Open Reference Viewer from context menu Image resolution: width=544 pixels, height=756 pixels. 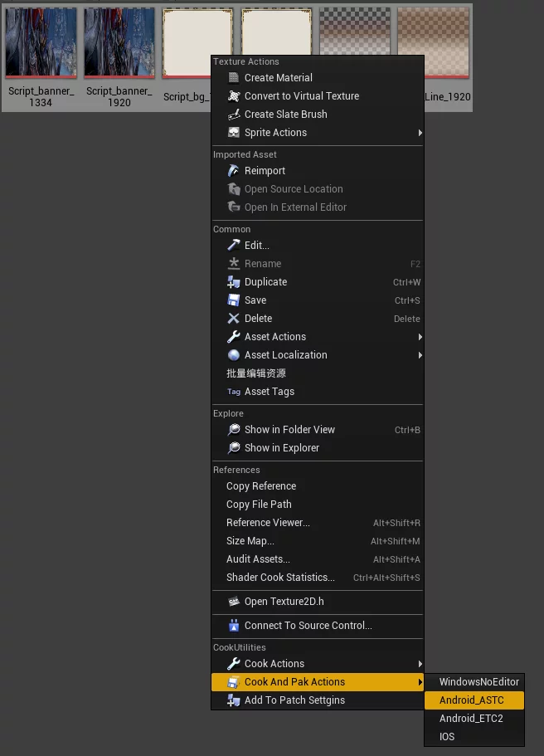pyautogui.click(x=268, y=523)
